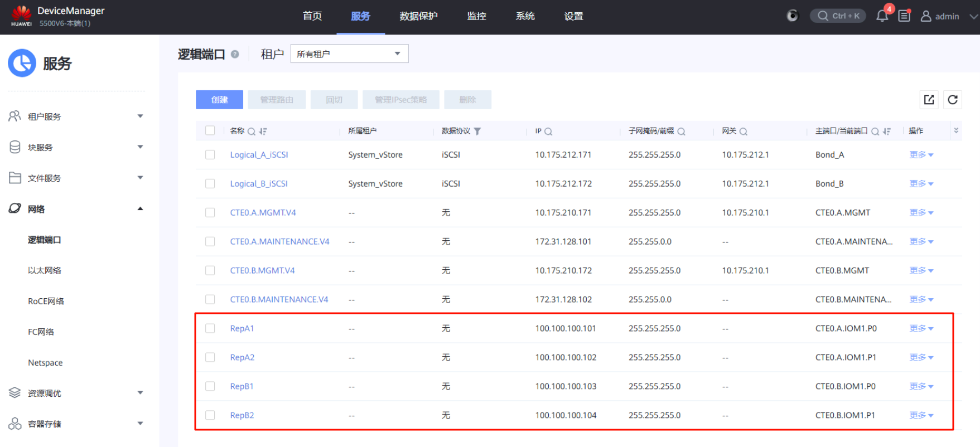Select 以太网络 in the sidebar
980x447 pixels.
[45, 270]
